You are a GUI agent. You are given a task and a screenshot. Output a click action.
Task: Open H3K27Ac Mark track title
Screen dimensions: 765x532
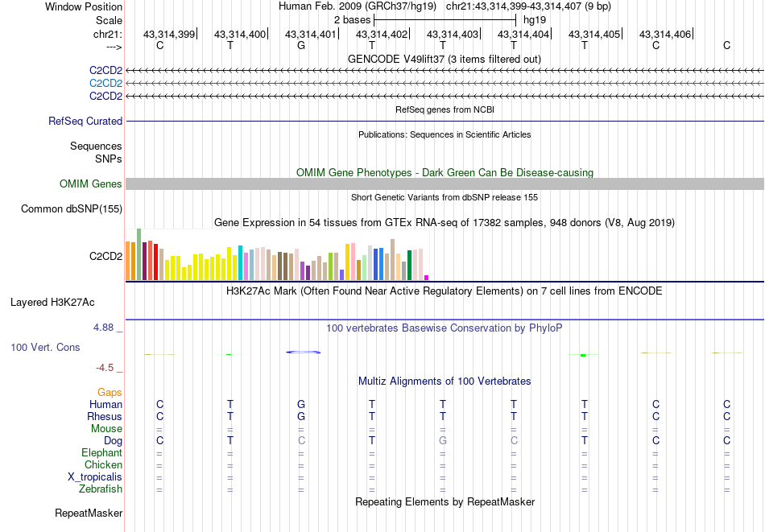pos(445,291)
